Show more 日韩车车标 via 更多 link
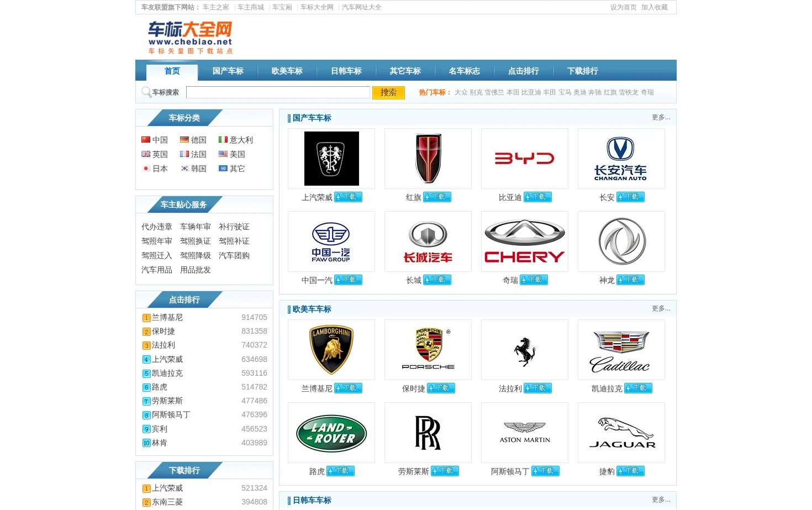 661,500
